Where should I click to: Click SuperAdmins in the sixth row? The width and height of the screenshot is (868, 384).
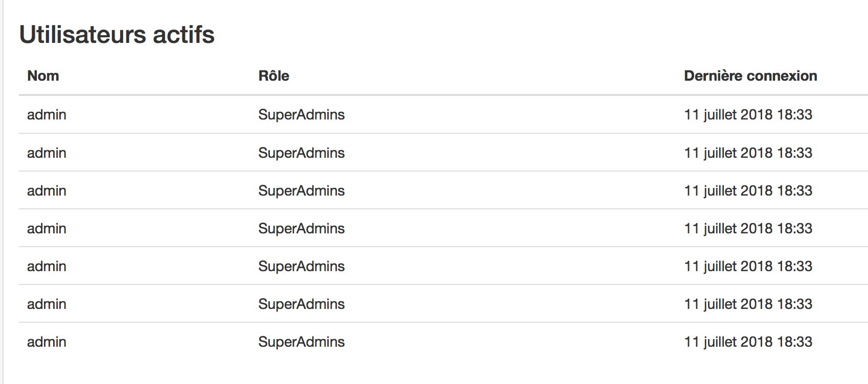click(x=301, y=304)
